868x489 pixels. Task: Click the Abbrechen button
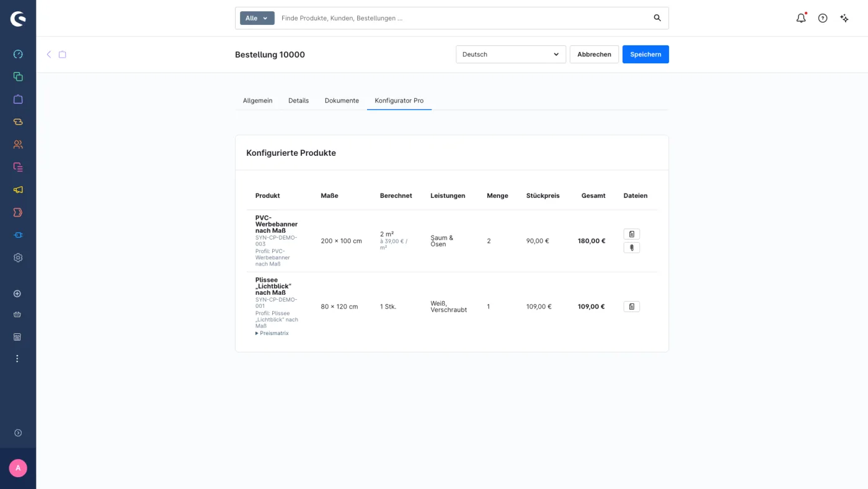coord(594,55)
